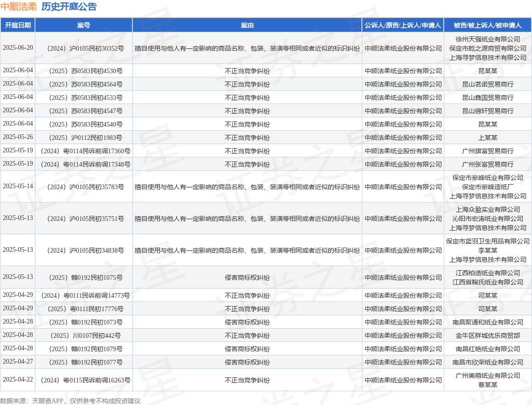Click defendant 李某某
The height and width of the screenshot is (405, 532).
pyautogui.click(x=487, y=250)
